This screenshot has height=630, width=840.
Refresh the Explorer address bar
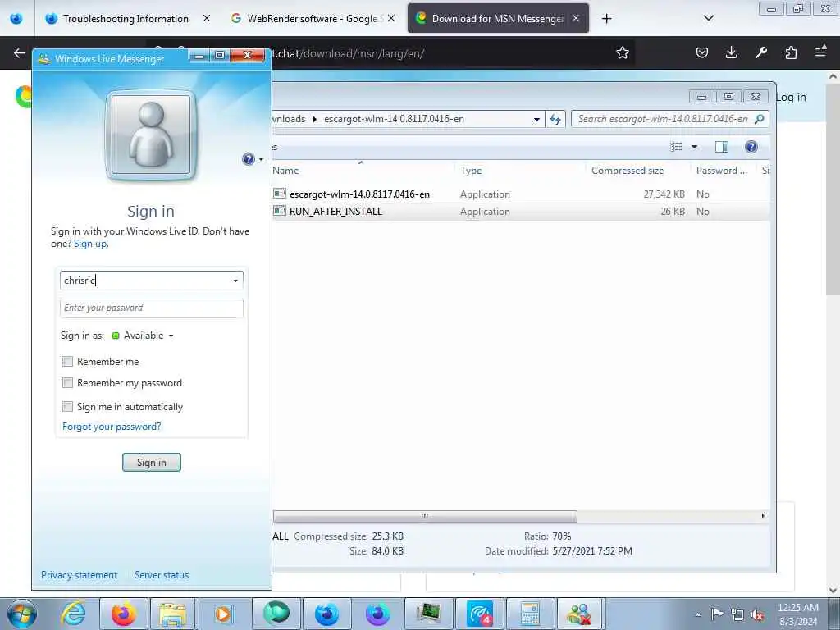tap(555, 119)
